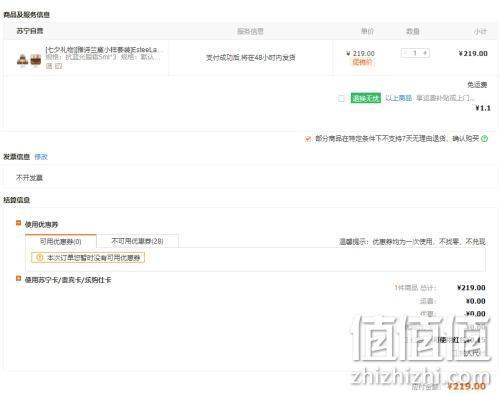Select the orange ¥219.00 payable total
Viewport: 500px width, 394px height.
(466, 386)
